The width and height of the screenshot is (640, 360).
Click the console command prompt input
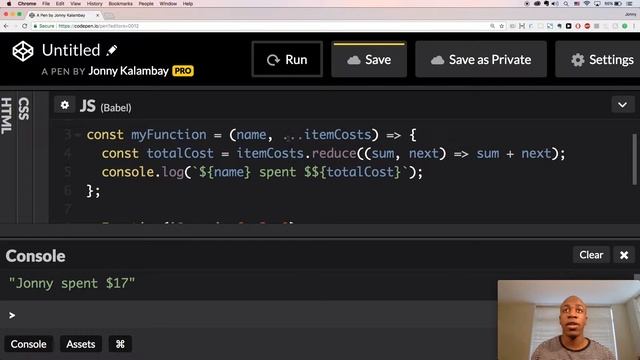tap(249, 315)
